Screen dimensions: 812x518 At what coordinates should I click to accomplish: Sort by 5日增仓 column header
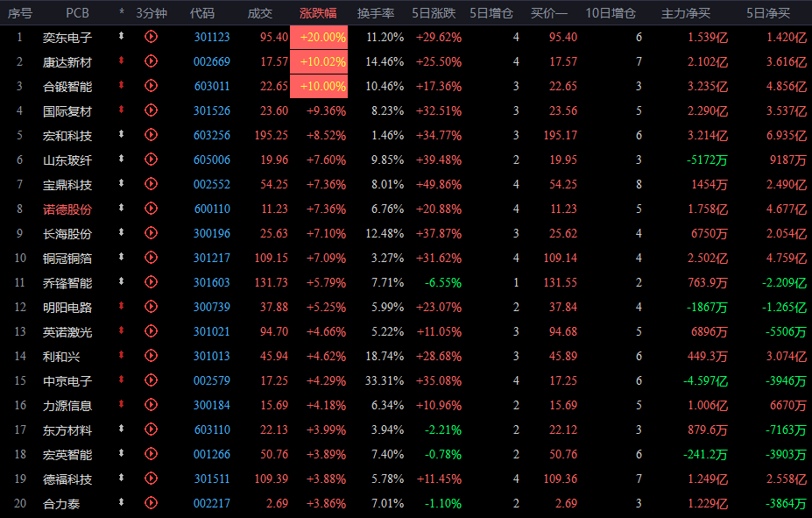(x=491, y=13)
